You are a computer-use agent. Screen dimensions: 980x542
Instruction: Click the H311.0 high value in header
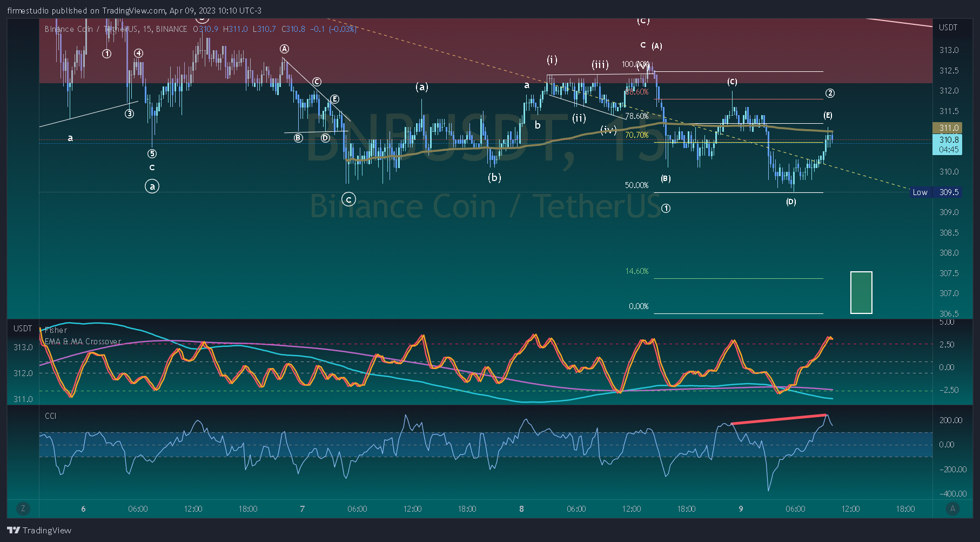[235, 29]
